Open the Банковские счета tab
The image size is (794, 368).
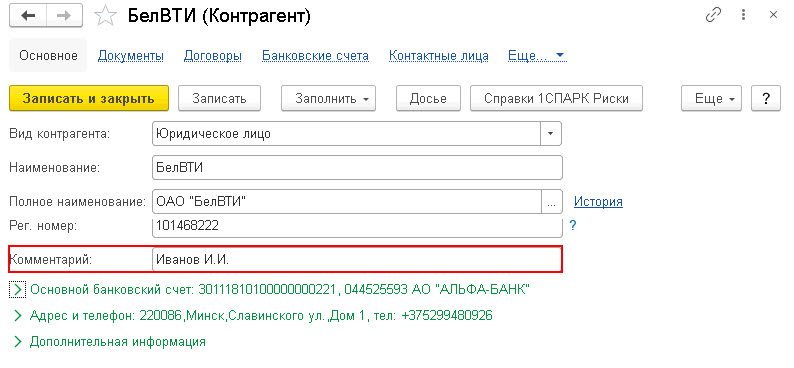pos(315,56)
